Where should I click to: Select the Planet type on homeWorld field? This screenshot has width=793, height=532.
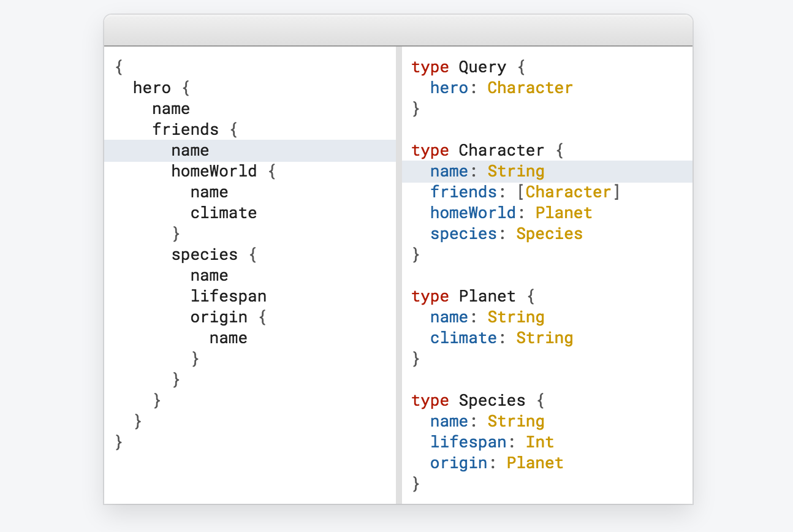(x=563, y=213)
